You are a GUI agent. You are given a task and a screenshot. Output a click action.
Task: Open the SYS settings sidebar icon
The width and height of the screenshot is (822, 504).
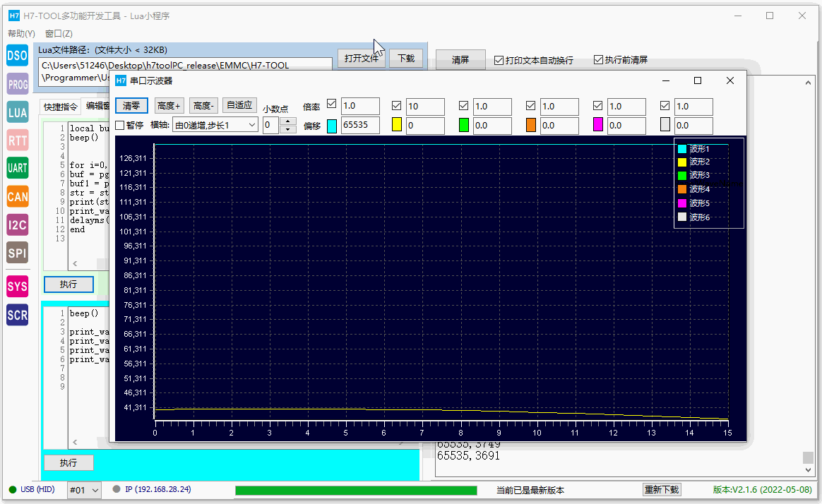tap(17, 287)
